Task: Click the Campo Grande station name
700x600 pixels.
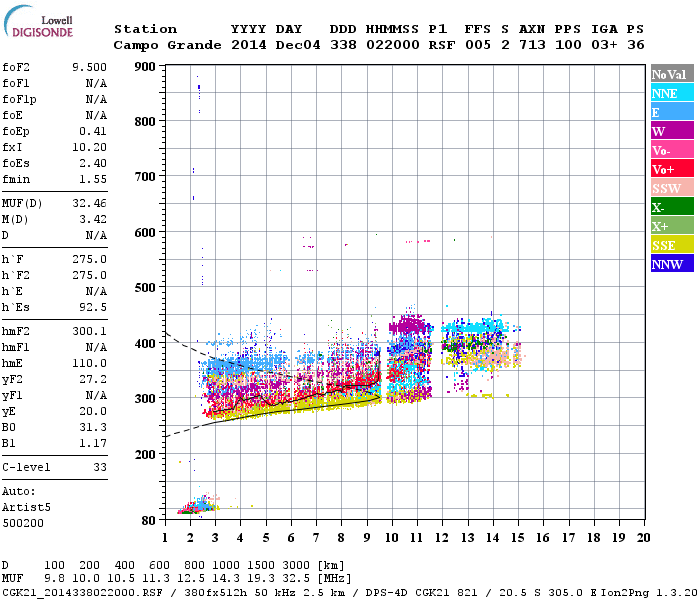Action: pos(167,45)
